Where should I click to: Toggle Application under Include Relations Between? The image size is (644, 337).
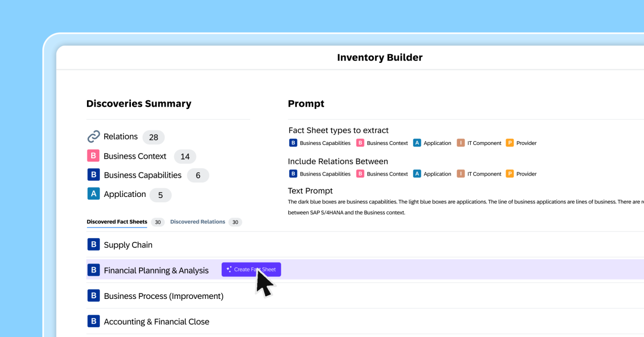click(x=432, y=174)
